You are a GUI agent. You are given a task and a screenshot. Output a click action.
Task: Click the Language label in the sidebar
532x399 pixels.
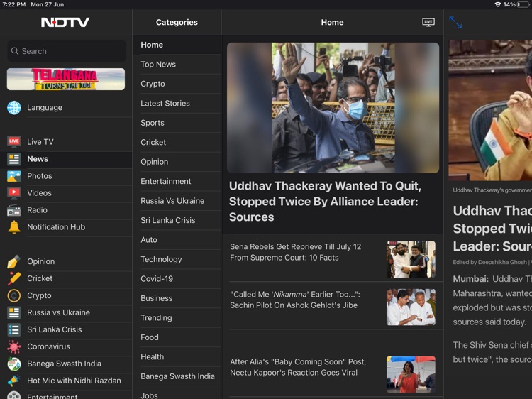click(x=45, y=108)
